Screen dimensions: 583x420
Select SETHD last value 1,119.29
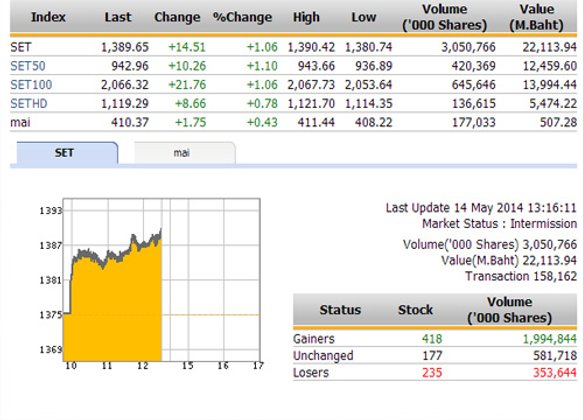(x=125, y=103)
